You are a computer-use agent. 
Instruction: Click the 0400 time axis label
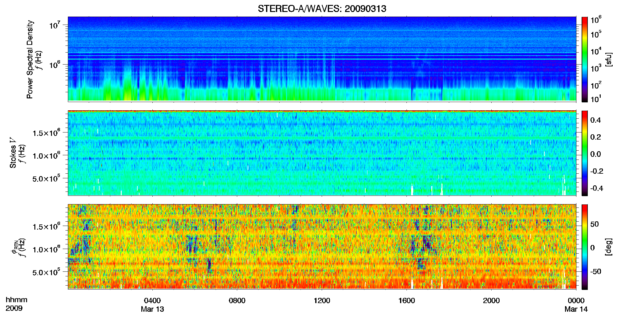152,300
